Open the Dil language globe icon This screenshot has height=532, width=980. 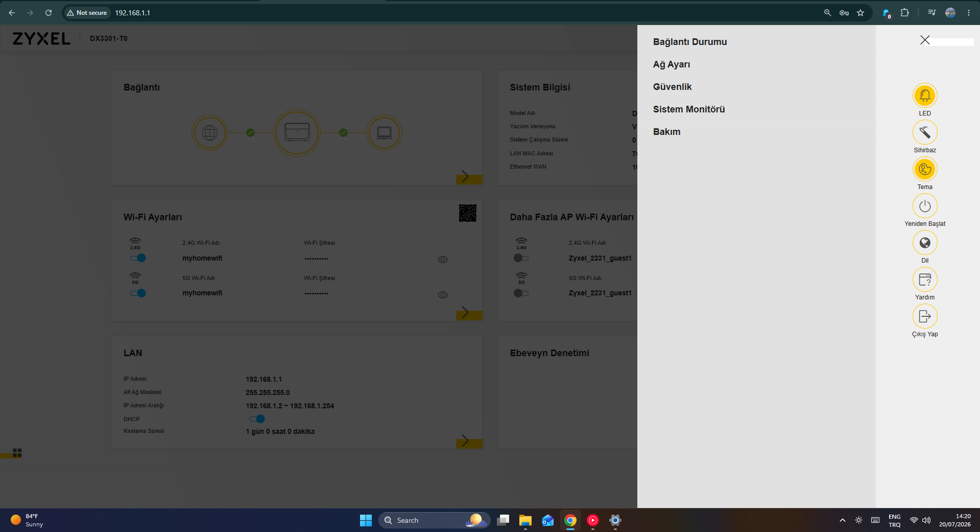coord(925,243)
